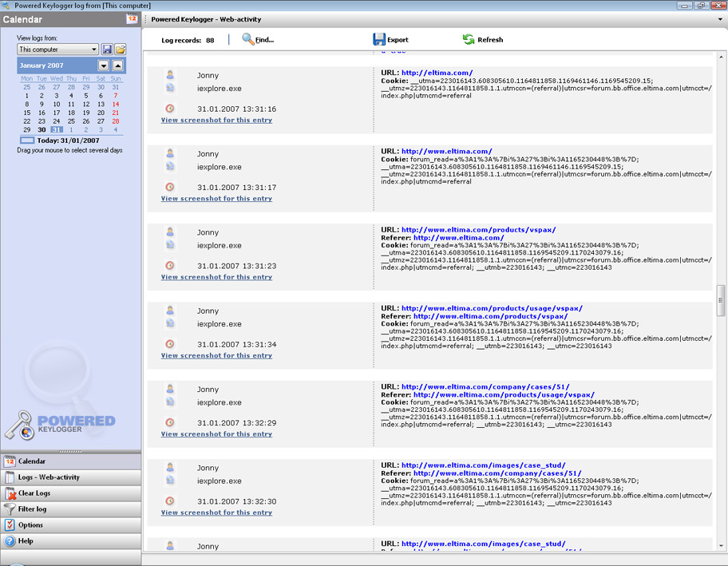Open the View logs from combo box
Screen dimensions: 728x566
(x=57, y=49)
